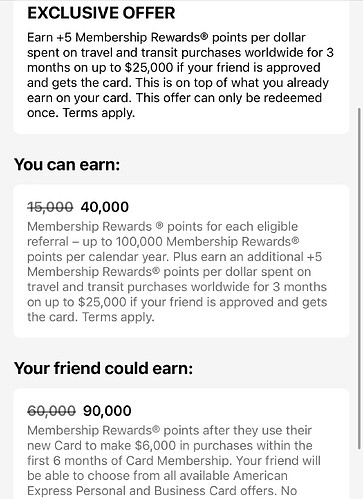Click the exclusive offer description paragraph
Viewport: 363px width, 499px height.
(x=180, y=75)
